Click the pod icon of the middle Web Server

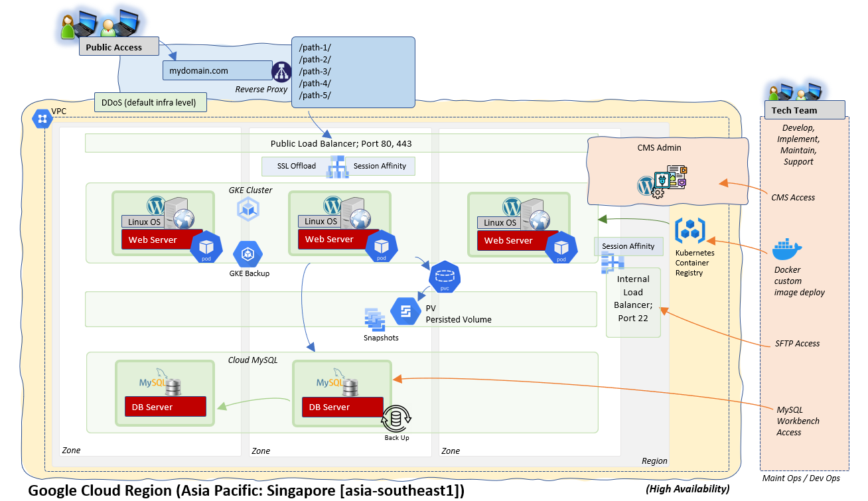pyautogui.click(x=382, y=246)
